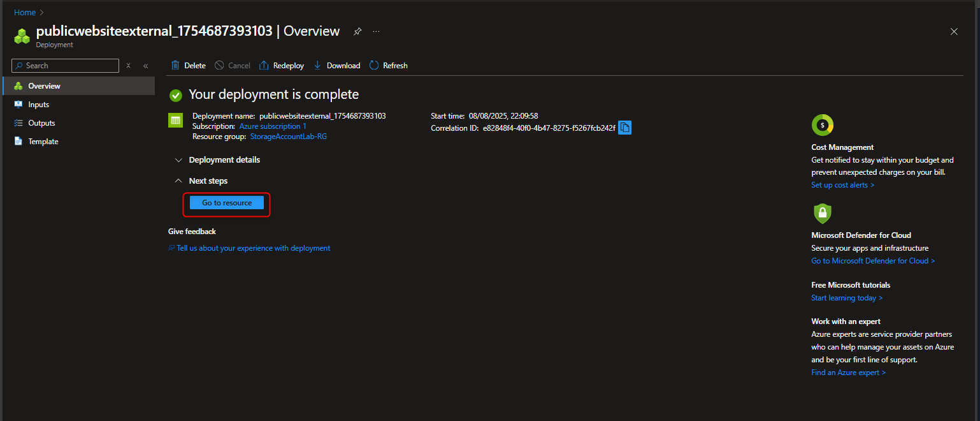Pin the deployment overview to dashboard
Viewport: 980px width, 421px height.
(x=357, y=31)
